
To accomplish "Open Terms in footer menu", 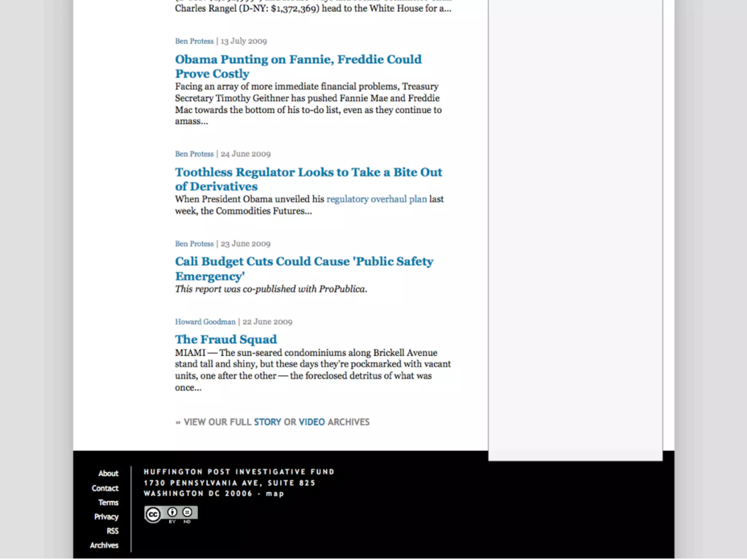I will [x=108, y=502].
